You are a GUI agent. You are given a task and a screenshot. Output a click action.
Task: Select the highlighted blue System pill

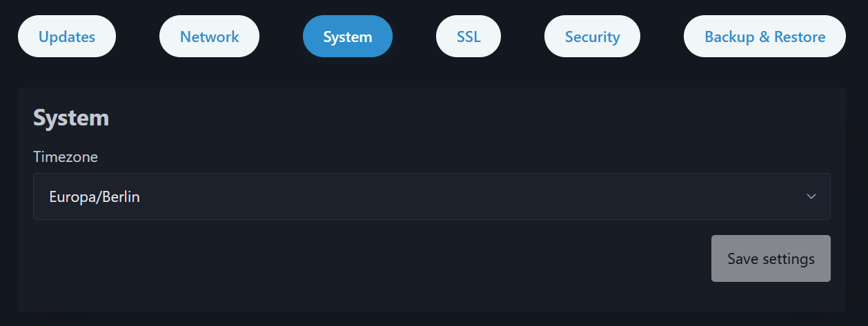(348, 37)
